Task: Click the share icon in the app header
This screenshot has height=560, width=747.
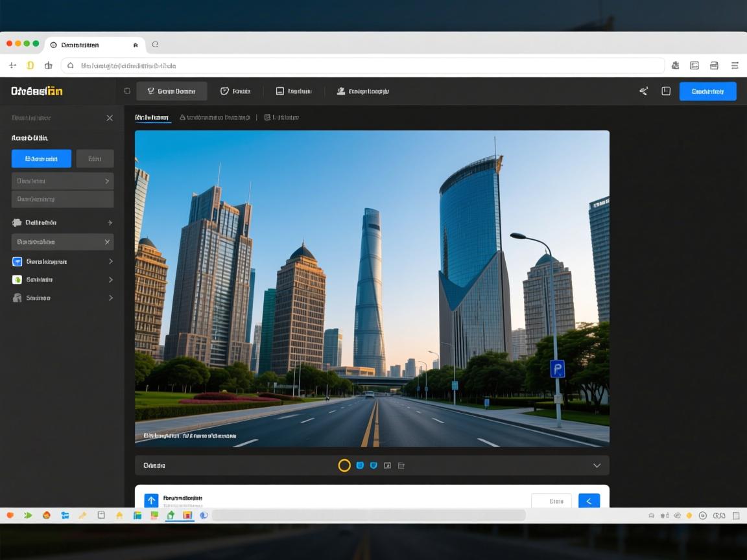Action: [643, 91]
